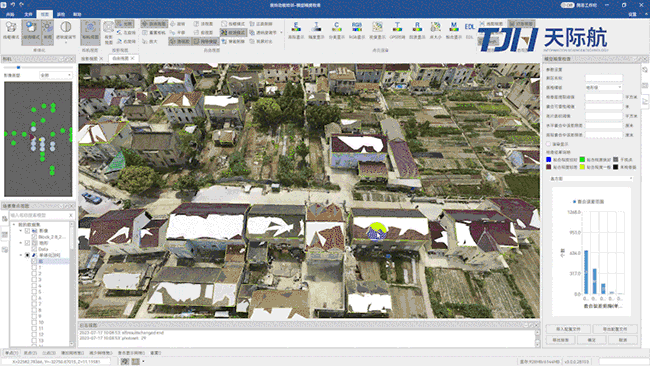The height and width of the screenshot is (366, 650).
Task: Click the RGB display icon in the ribbon
Action: [x=357, y=28]
